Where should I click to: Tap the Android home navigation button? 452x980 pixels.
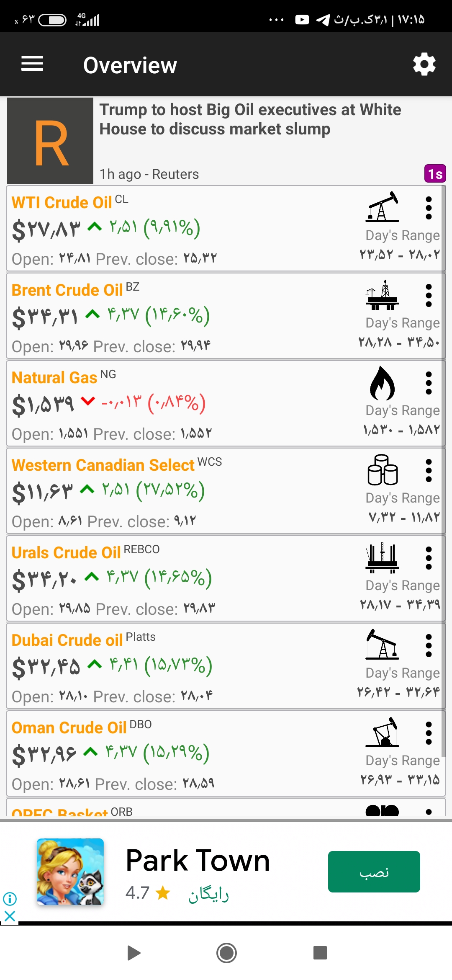point(226,953)
